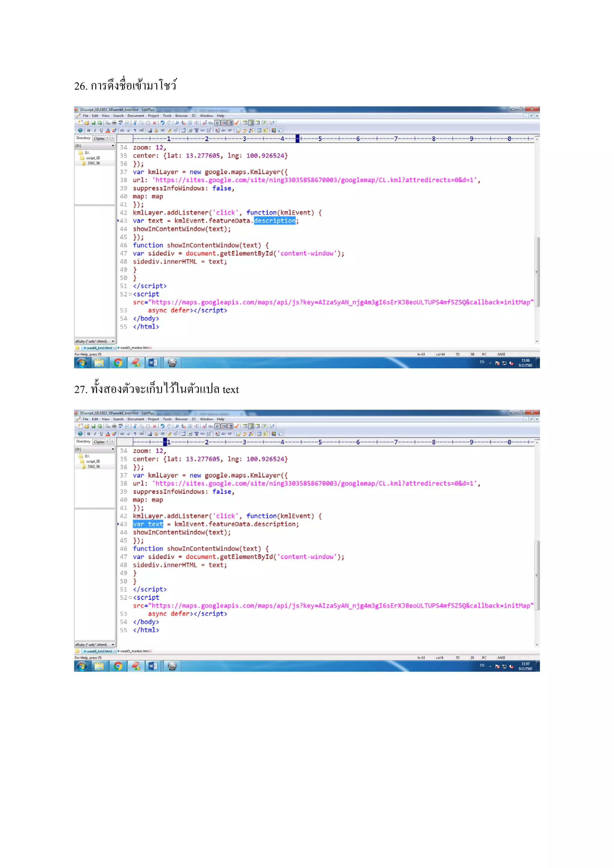Click Browser globe icon in step 26 HTML toolbar
Image resolution: width=614 pixels, height=868 pixels.
coord(80,130)
